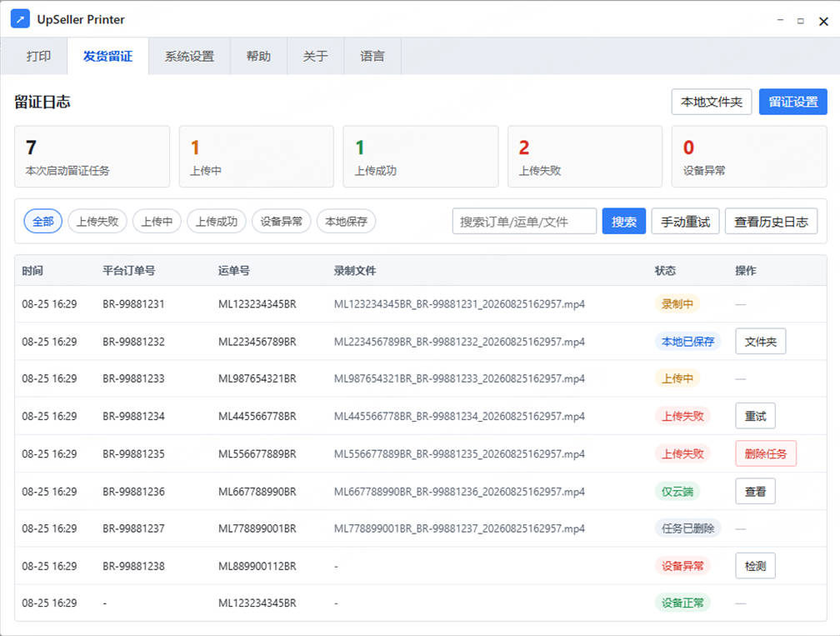The width and height of the screenshot is (840, 636).
Task: Click the 录制文件 column header
Action: coord(355,271)
